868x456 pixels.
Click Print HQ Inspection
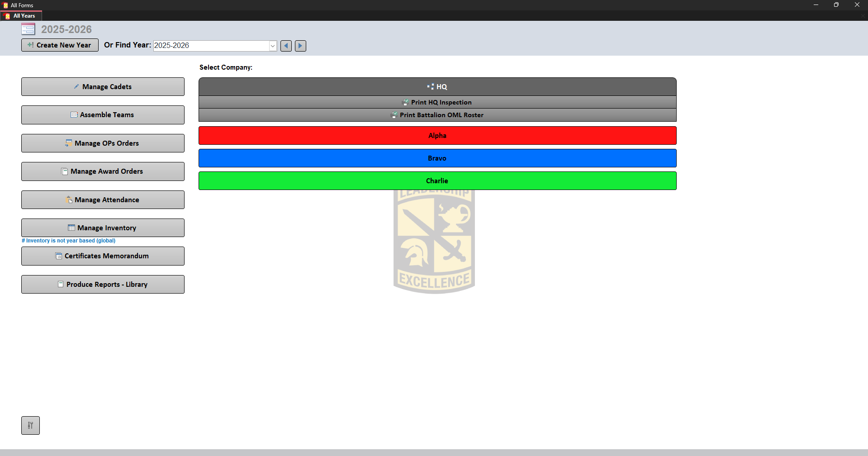click(437, 102)
